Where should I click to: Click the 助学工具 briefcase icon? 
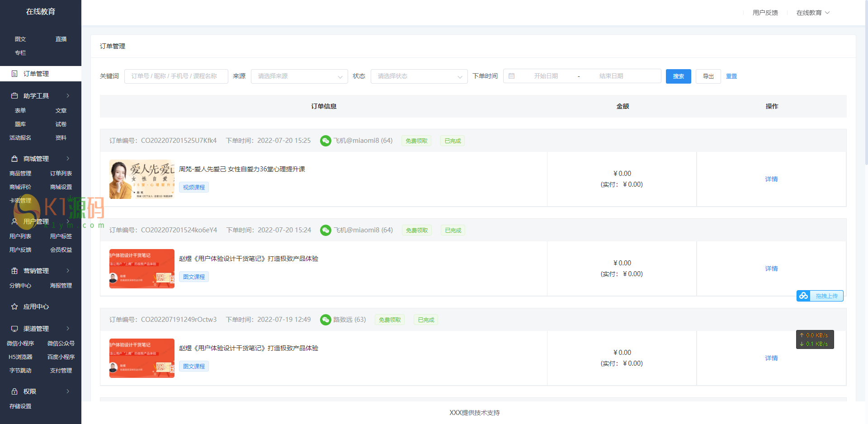coord(14,96)
